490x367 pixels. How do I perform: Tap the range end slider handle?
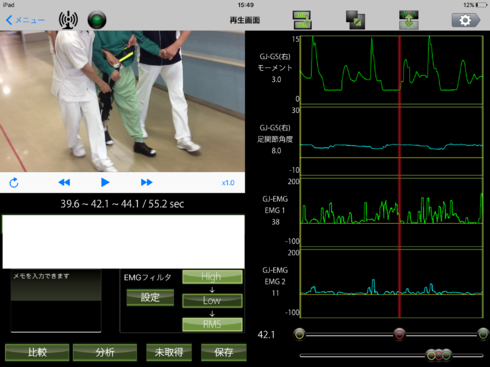(483, 334)
